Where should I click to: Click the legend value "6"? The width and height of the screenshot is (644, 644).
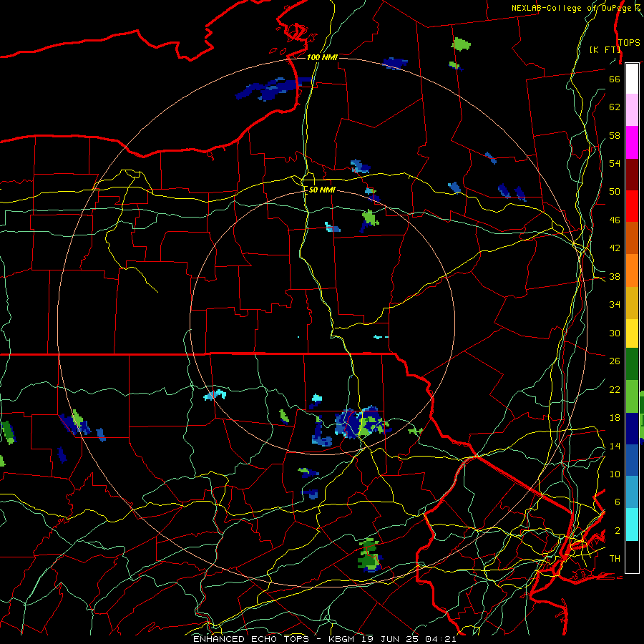(617, 502)
